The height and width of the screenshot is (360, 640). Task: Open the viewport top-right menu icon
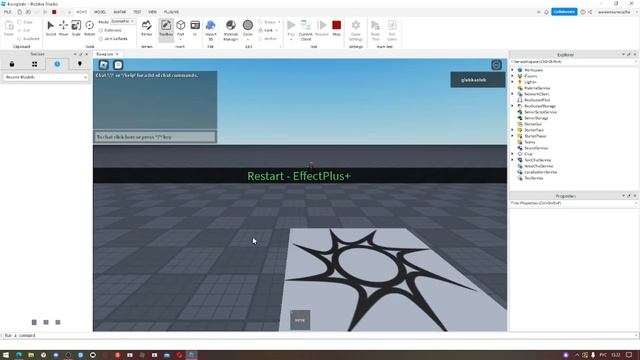[x=496, y=65]
